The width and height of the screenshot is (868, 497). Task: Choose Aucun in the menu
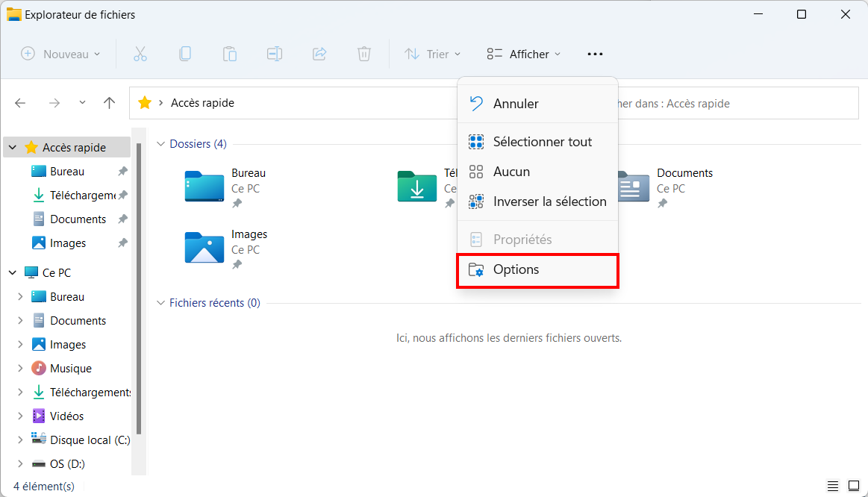click(537, 172)
